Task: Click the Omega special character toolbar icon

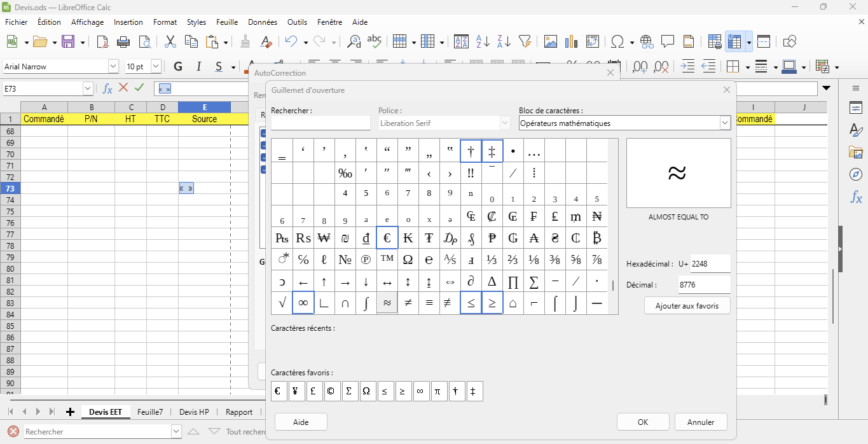Action: click(617, 42)
